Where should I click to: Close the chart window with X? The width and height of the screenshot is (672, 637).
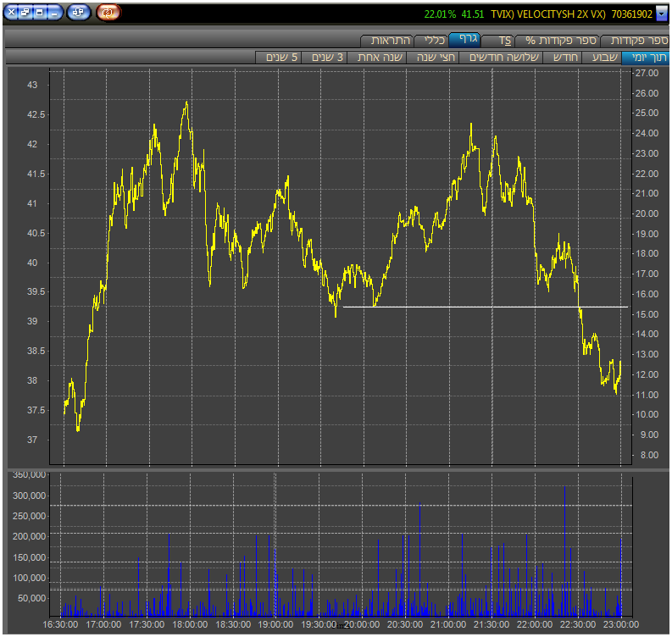coord(12,13)
